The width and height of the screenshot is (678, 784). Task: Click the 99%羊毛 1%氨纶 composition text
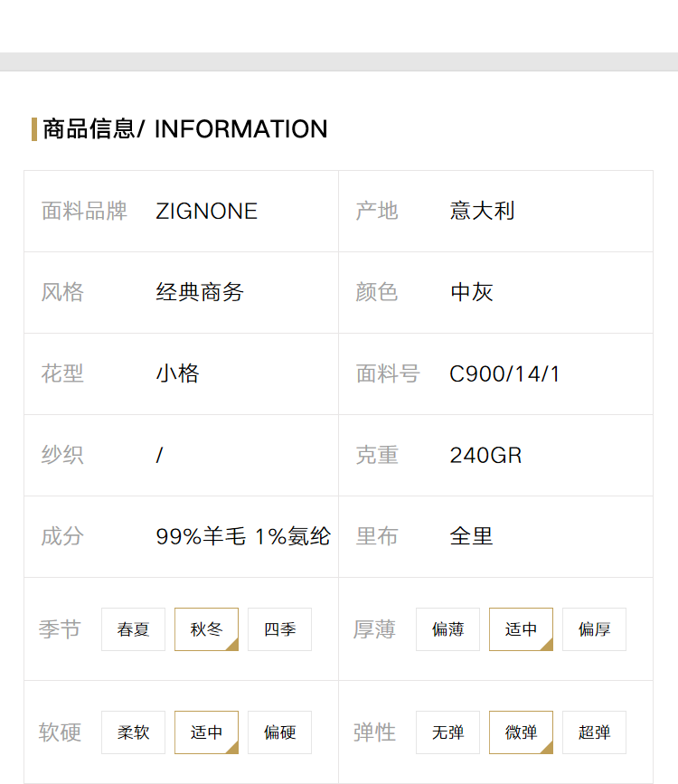(243, 536)
